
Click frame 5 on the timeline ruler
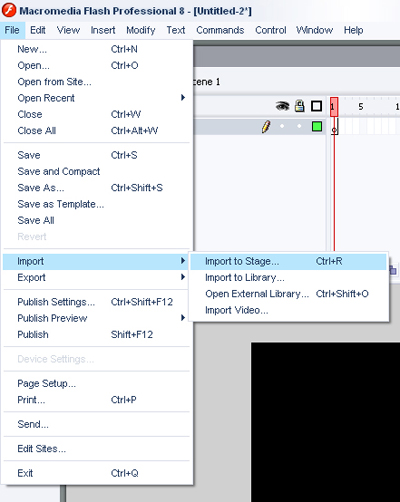361,107
